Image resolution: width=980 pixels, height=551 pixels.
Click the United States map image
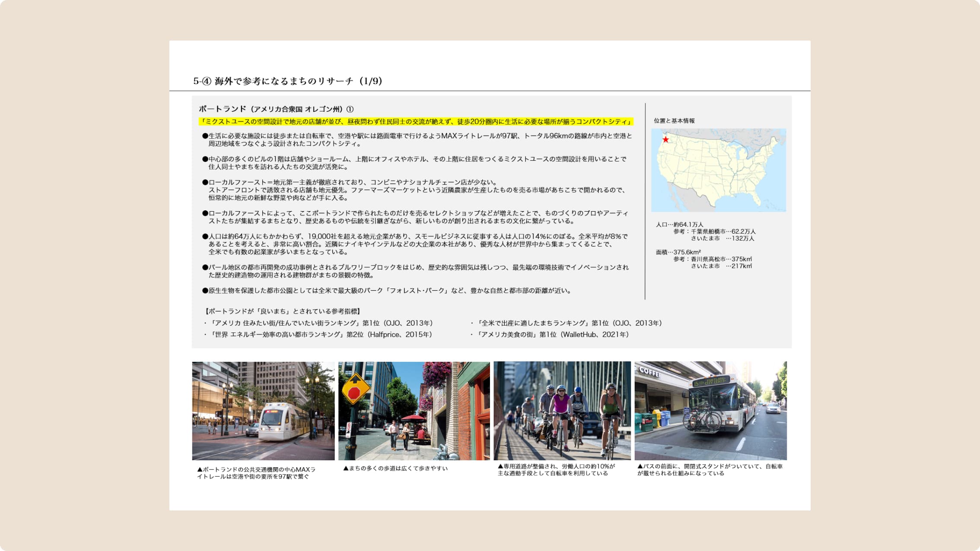click(719, 170)
